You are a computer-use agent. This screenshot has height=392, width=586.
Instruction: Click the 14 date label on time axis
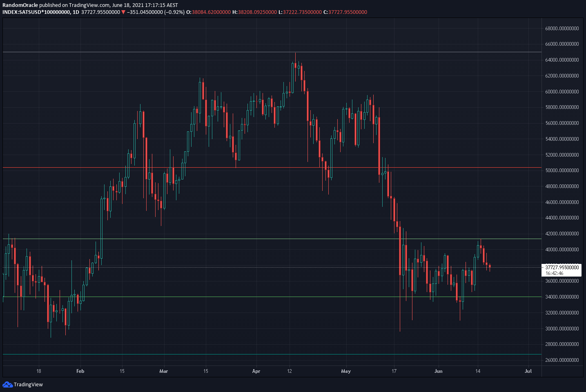click(478, 371)
